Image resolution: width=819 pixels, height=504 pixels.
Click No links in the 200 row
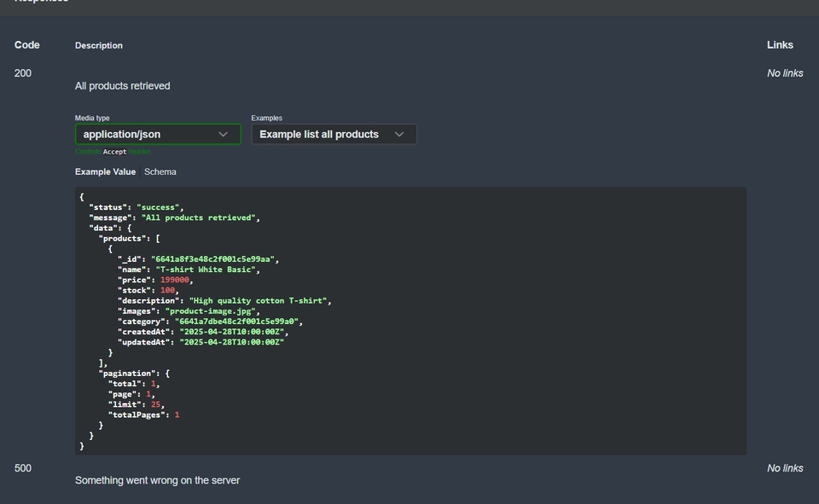click(785, 73)
